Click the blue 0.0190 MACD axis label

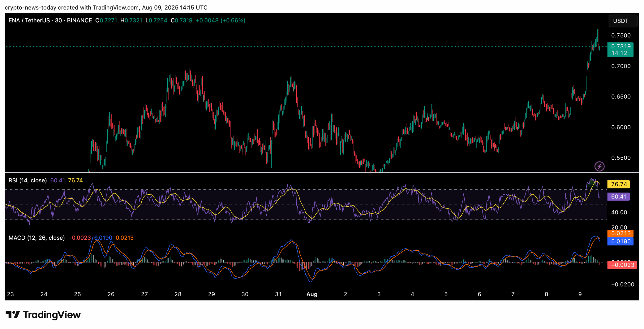[621, 241]
